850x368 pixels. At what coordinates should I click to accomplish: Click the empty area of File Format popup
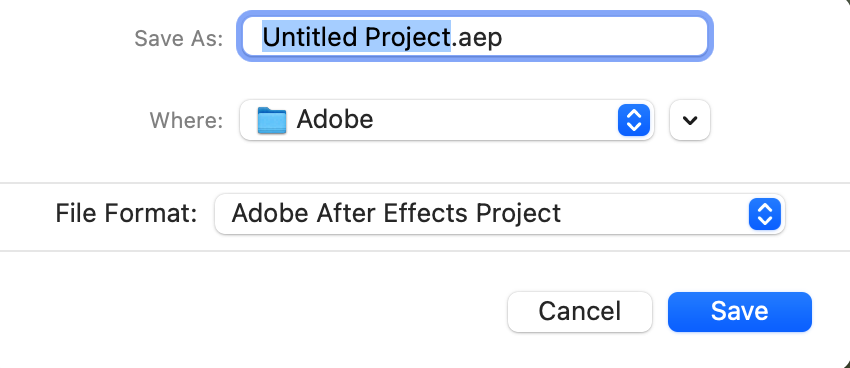(653, 214)
